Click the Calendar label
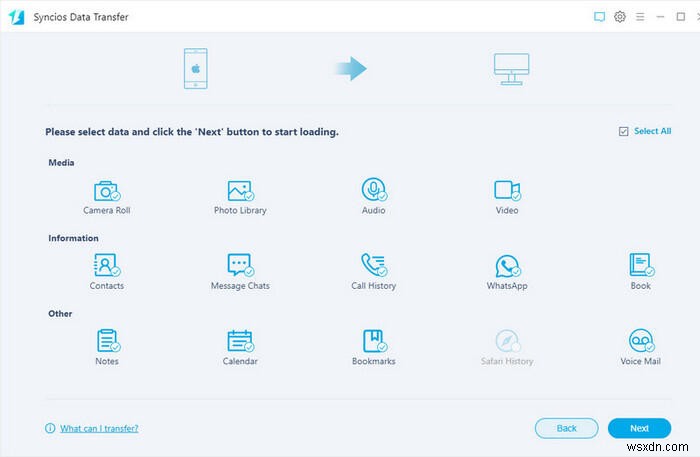700x457 pixels. coord(240,361)
